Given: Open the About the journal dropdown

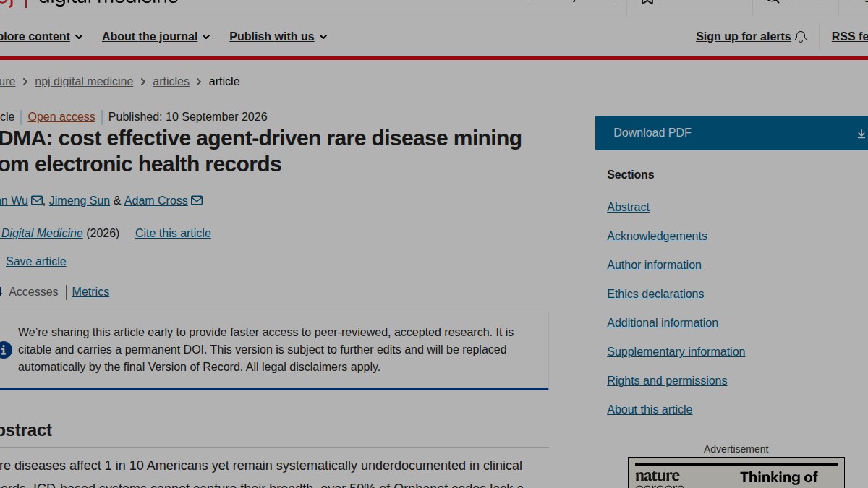Looking at the screenshot, I should coord(156,37).
